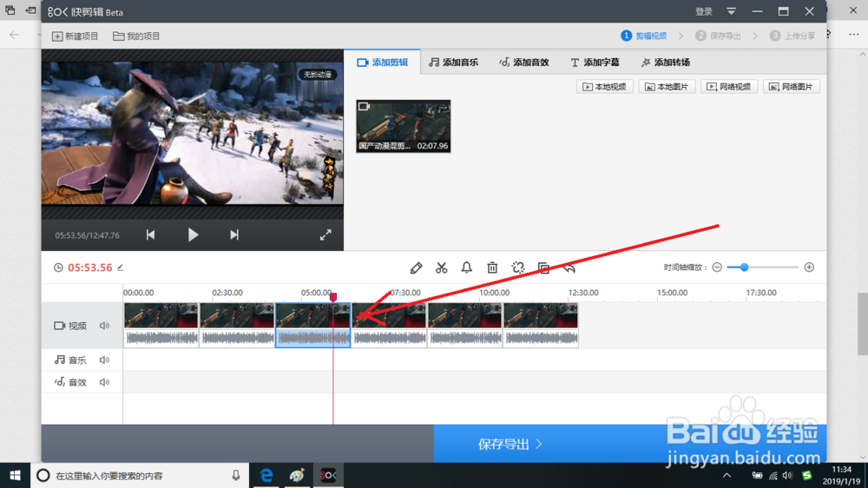Zoom in timeline with plus icon
868x488 pixels.
pos(809,267)
